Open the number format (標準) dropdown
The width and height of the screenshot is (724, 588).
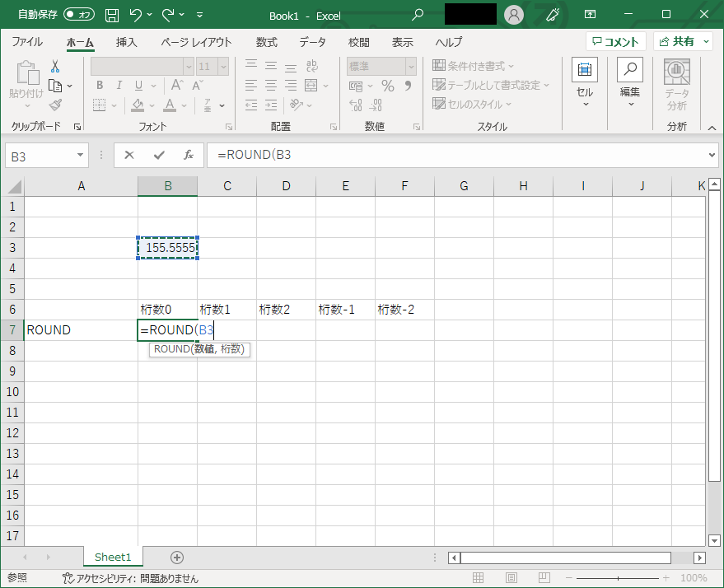click(411, 67)
